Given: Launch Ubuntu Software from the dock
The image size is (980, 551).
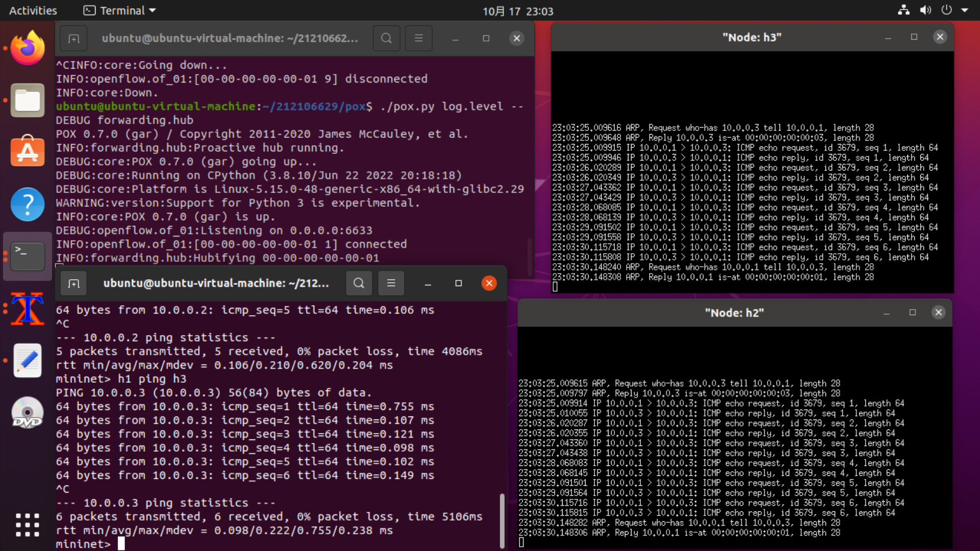Looking at the screenshot, I should [x=27, y=152].
